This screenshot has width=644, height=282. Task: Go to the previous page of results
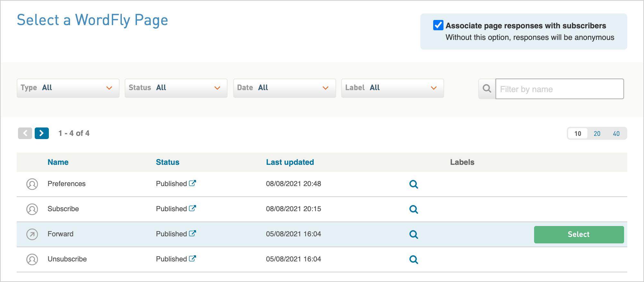click(25, 133)
